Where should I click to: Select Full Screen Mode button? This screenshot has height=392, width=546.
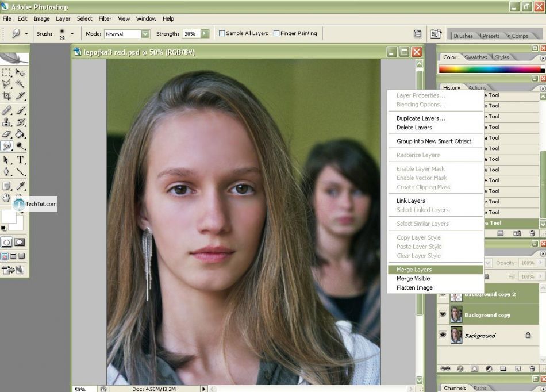tap(22, 256)
